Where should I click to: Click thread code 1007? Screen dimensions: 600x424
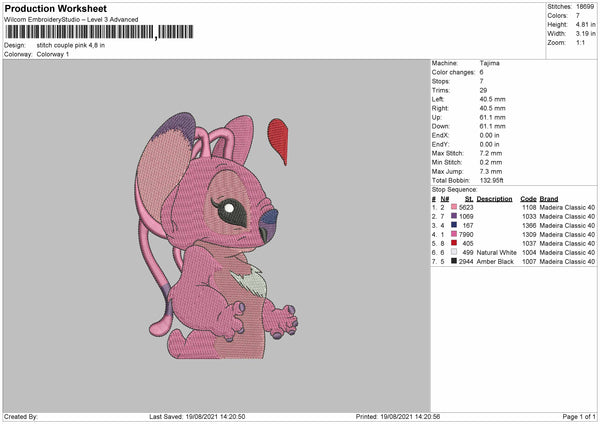pos(529,262)
